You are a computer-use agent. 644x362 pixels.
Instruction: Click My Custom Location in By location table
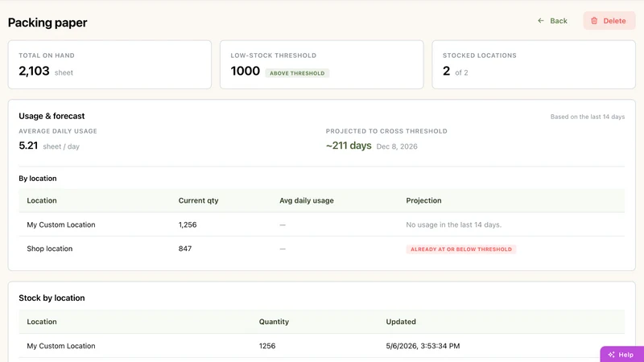61,224
